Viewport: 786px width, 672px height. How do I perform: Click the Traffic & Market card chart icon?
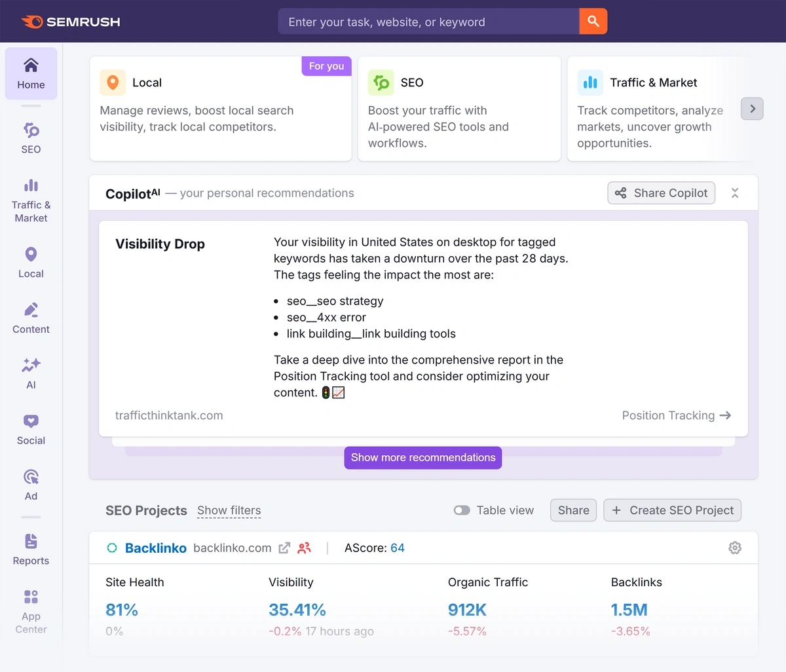tap(590, 83)
